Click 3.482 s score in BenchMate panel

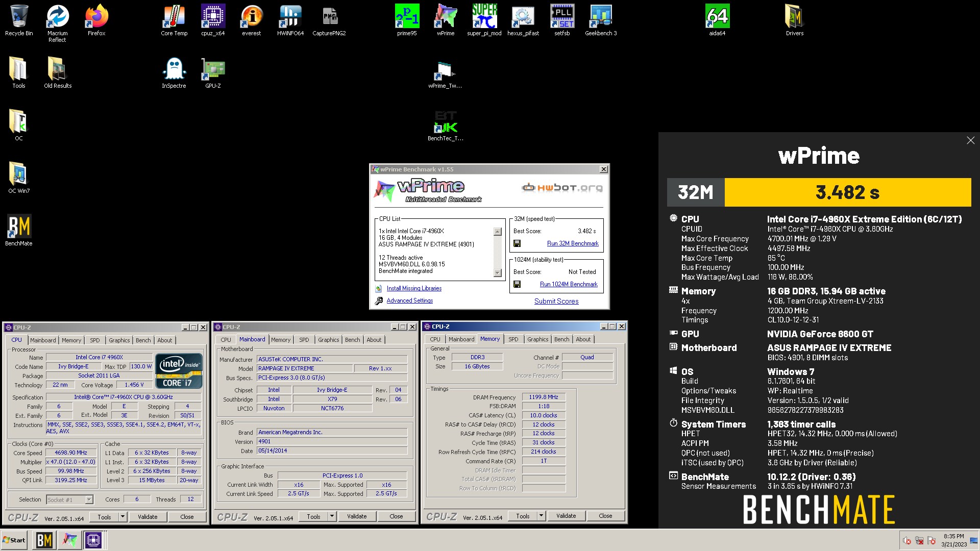(x=847, y=192)
